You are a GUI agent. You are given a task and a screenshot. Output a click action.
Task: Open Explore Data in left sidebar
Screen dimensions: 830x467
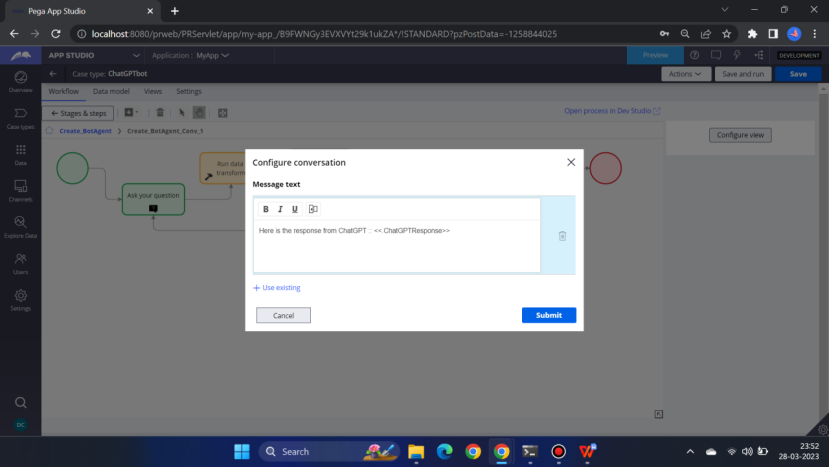[21, 228]
